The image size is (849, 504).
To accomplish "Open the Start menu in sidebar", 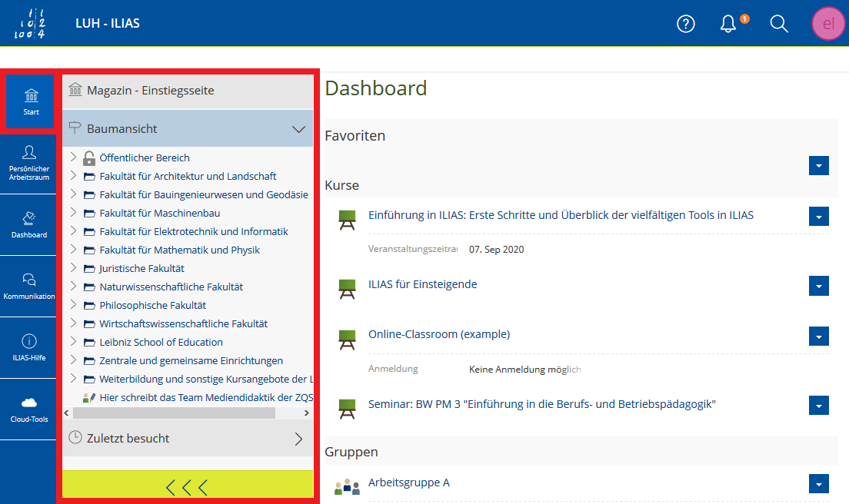I will pos(31,101).
